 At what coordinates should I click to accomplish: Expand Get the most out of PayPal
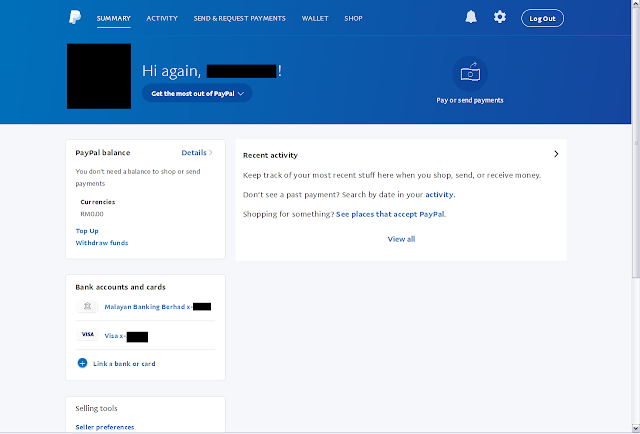pos(197,93)
